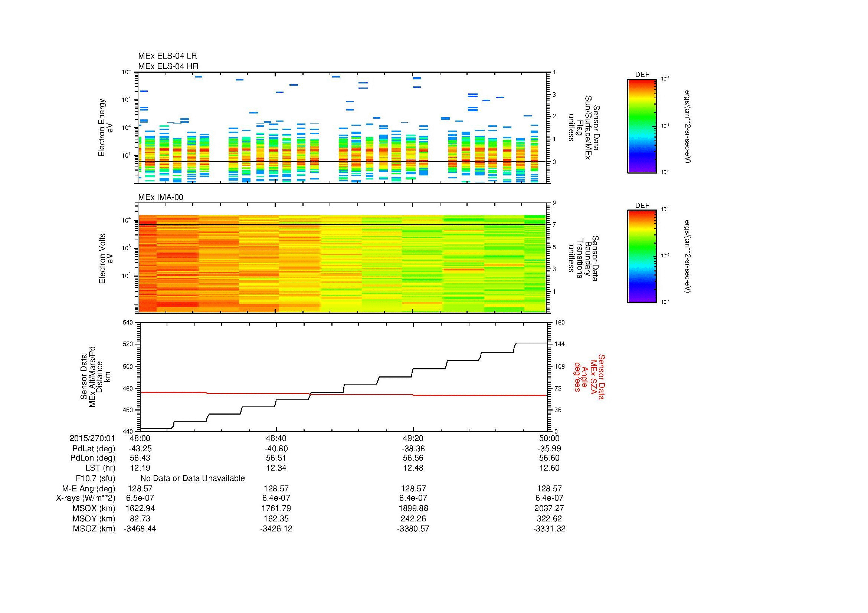
Task: Click the 'MEx ELS-04 LR' plot title
Action: (x=167, y=56)
